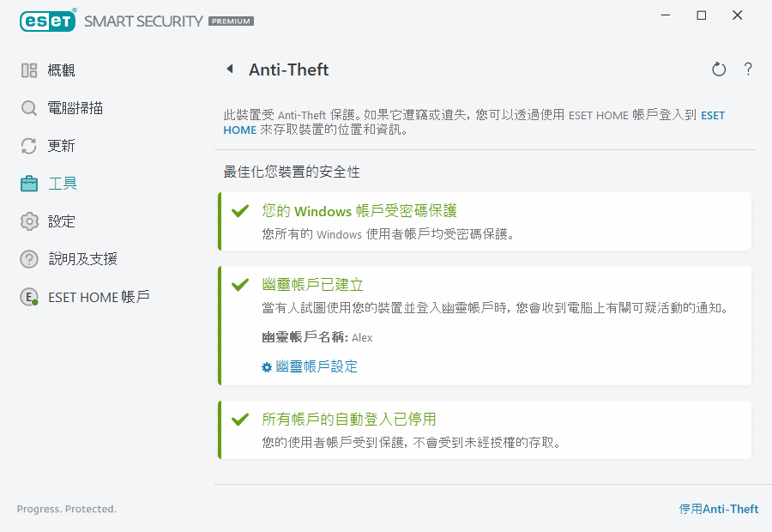The height and width of the screenshot is (532, 772).
Task: Disable Anti-Theft via 停用Anti-Theft link
Action: point(719,509)
